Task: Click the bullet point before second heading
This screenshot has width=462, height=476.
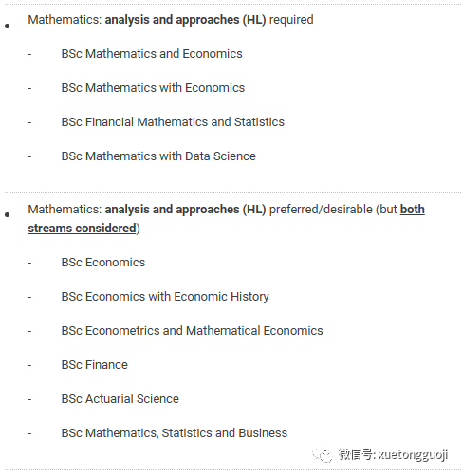Action: 8,215
